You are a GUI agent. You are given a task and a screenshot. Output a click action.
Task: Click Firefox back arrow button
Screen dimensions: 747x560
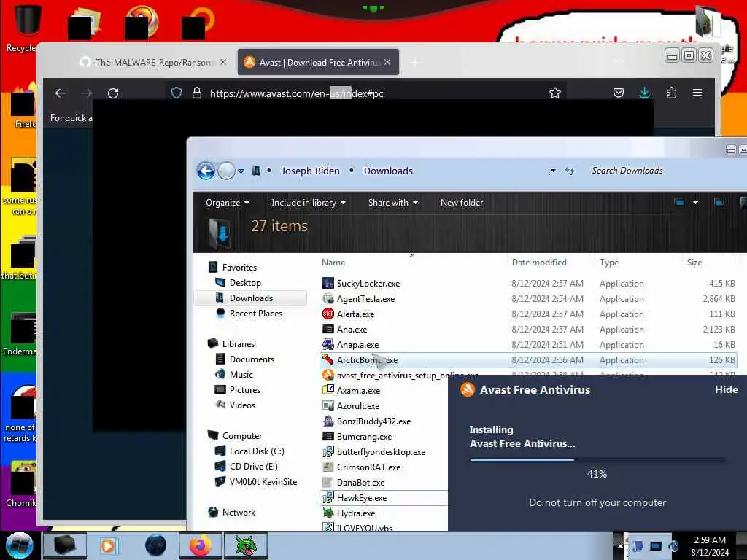tap(61, 93)
